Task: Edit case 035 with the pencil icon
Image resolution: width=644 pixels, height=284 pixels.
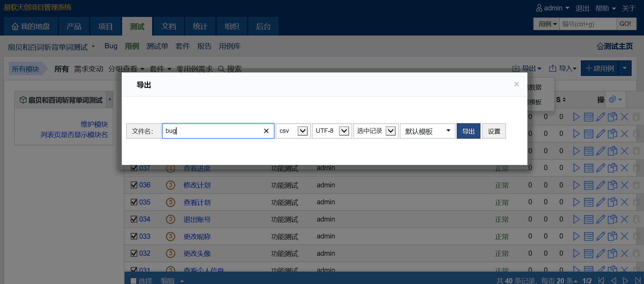Action: click(x=601, y=202)
